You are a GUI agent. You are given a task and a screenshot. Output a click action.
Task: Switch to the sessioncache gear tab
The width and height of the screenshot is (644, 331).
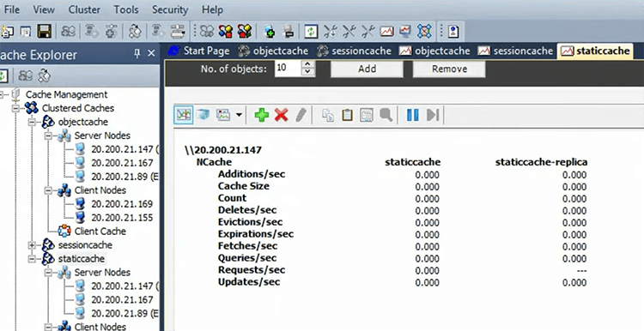pos(355,51)
